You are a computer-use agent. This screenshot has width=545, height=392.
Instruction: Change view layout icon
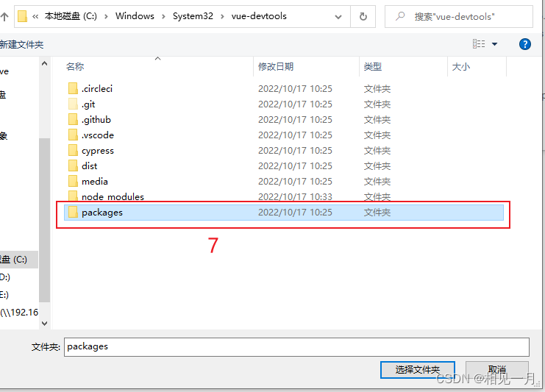479,44
